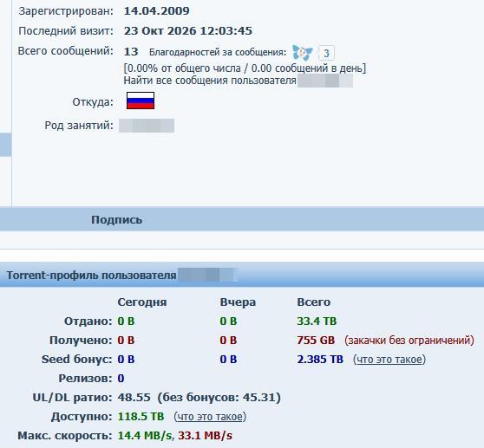The image size is (484, 448).
Task: Click today's Seed бонус value 0 B
Action: tap(126, 360)
